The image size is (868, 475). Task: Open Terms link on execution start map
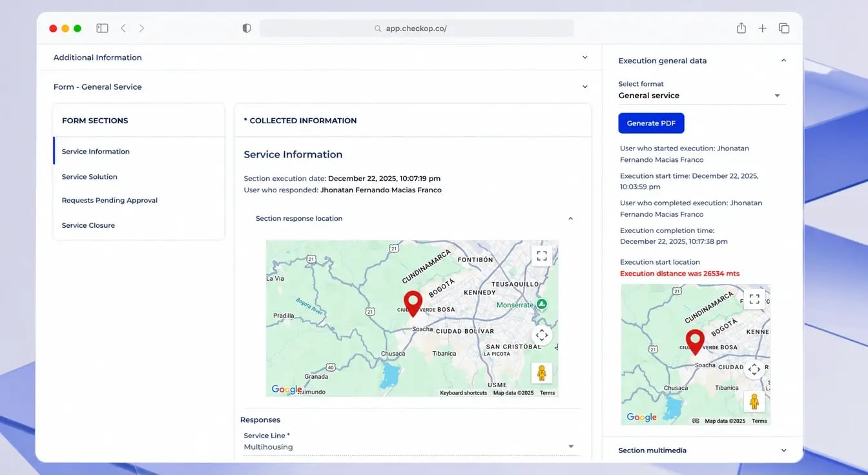tap(759, 421)
